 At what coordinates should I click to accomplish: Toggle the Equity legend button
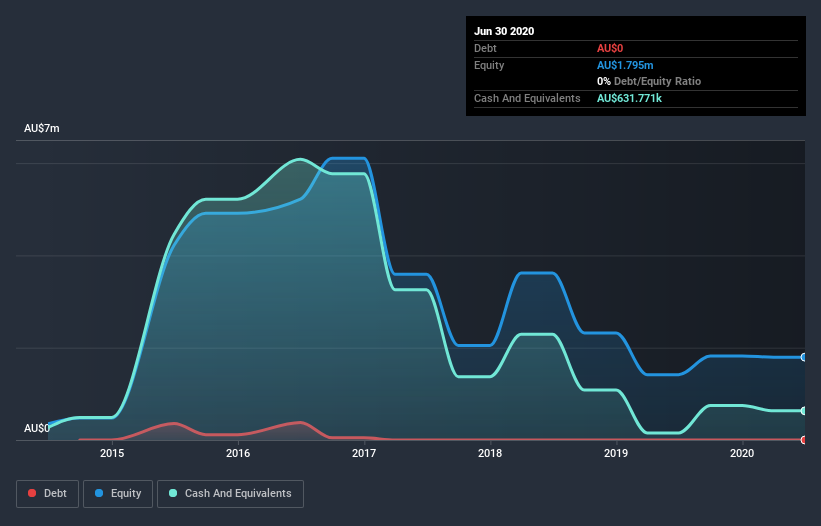118,494
